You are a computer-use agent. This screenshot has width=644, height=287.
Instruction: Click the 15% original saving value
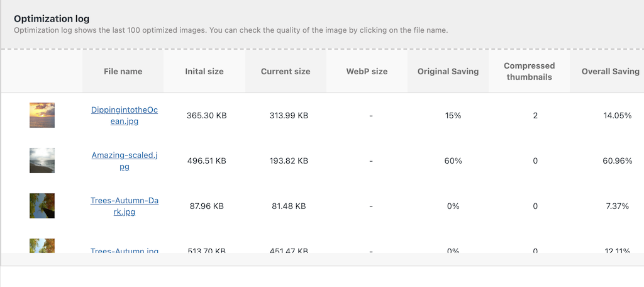[453, 116]
